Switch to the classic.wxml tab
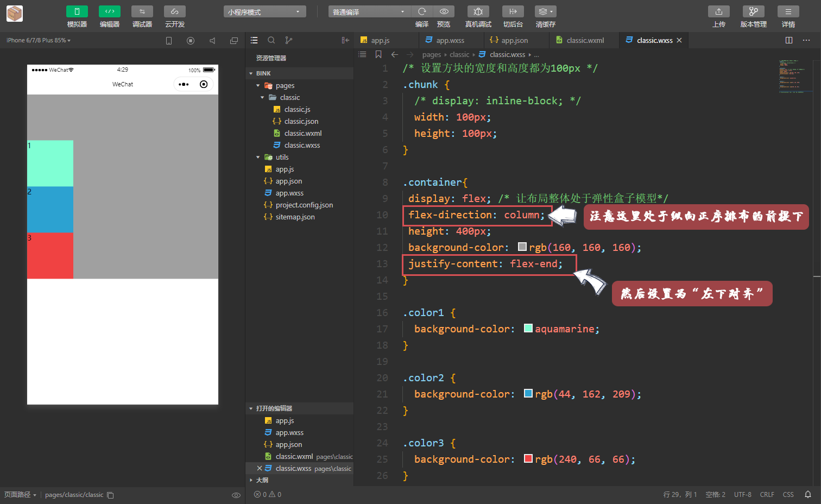This screenshot has width=821, height=504. [x=584, y=40]
